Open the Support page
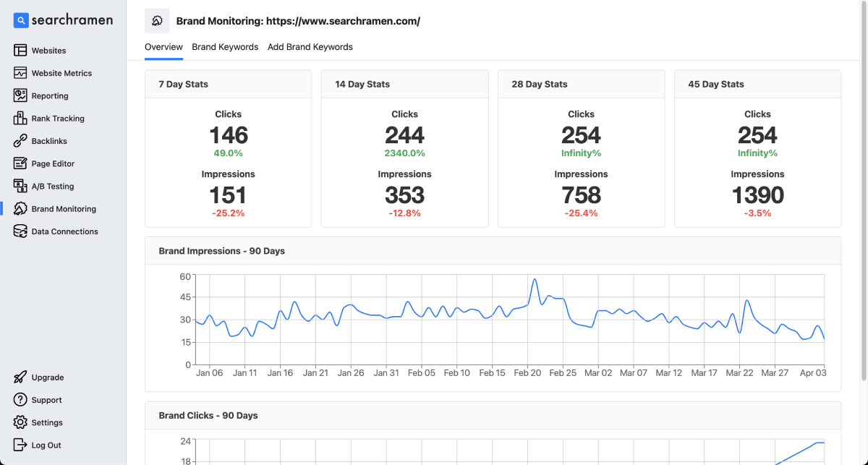The width and height of the screenshot is (868, 465). pos(47,400)
